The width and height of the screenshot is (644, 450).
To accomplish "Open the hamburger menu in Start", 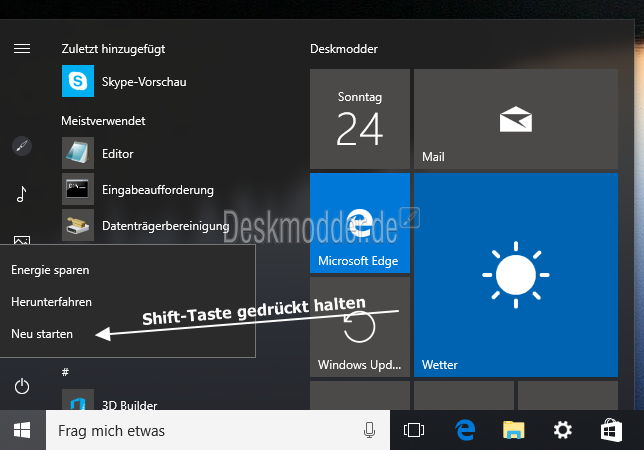I will click(x=22, y=49).
